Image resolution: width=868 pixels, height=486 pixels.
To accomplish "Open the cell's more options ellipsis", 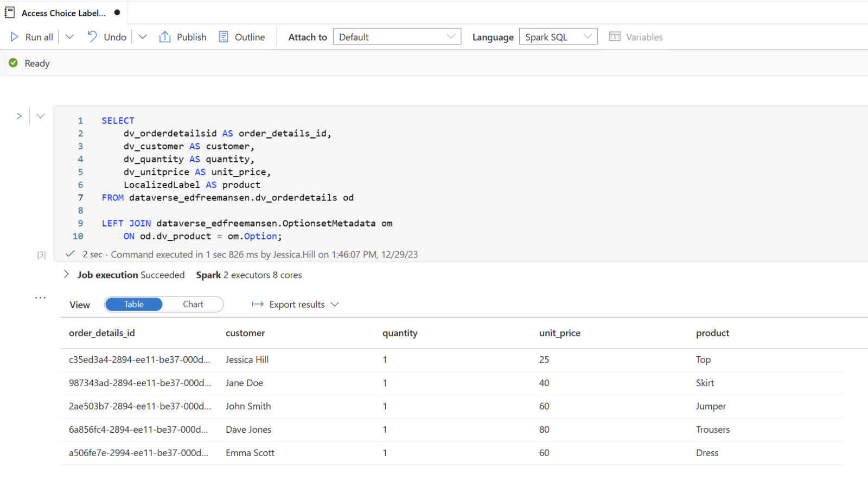I will coord(41,298).
